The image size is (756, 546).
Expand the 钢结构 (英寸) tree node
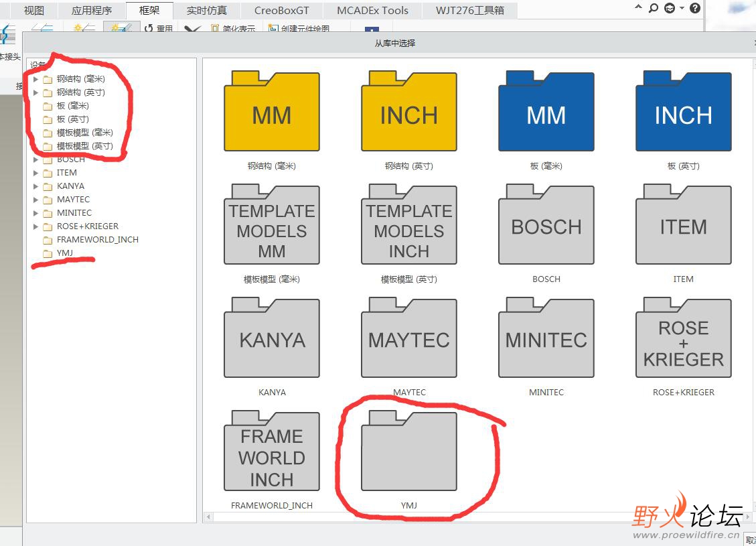click(x=35, y=92)
